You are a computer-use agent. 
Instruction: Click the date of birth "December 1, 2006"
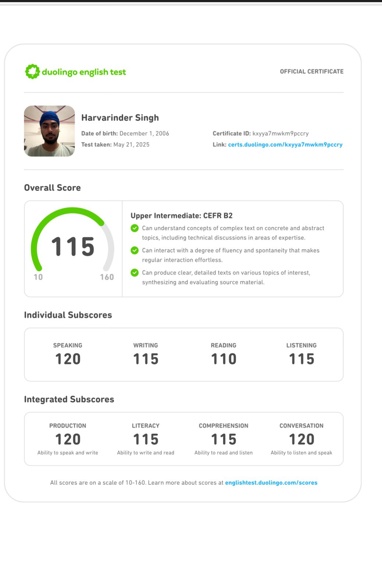pos(144,133)
